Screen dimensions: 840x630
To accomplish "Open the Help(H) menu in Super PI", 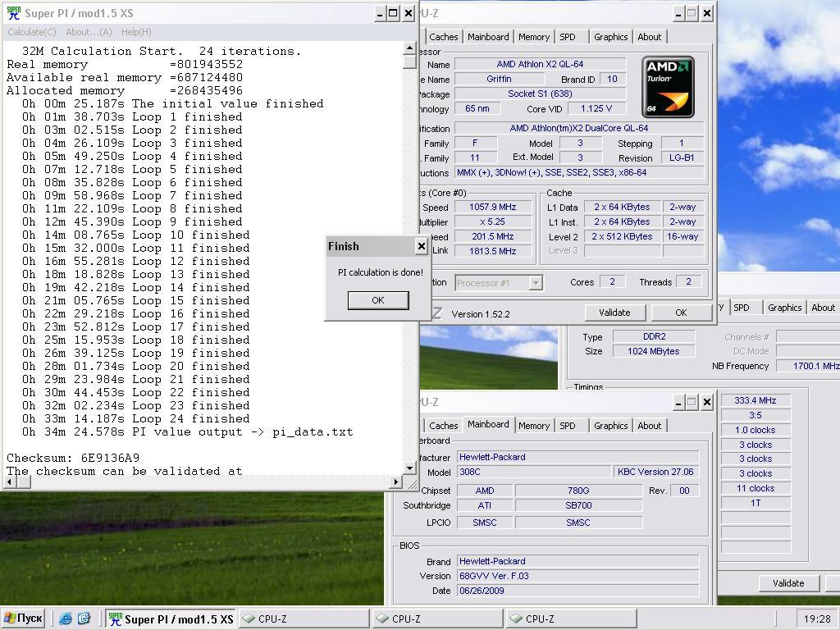I will pyautogui.click(x=136, y=32).
